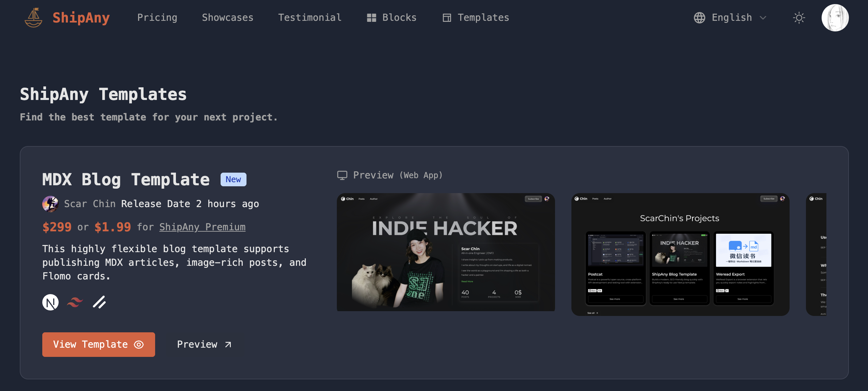Viewport: 868px width, 391px height.
Task: Click the shadcn slash-marks icon
Action: pyautogui.click(x=99, y=302)
